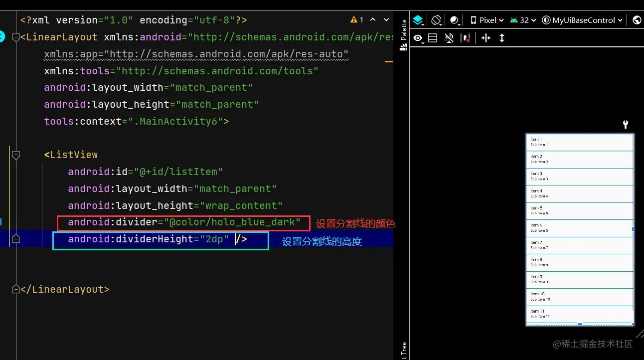Click the tools:context MainActivity6 line
The height and width of the screenshot is (360, 644).
(x=137, y=122)
